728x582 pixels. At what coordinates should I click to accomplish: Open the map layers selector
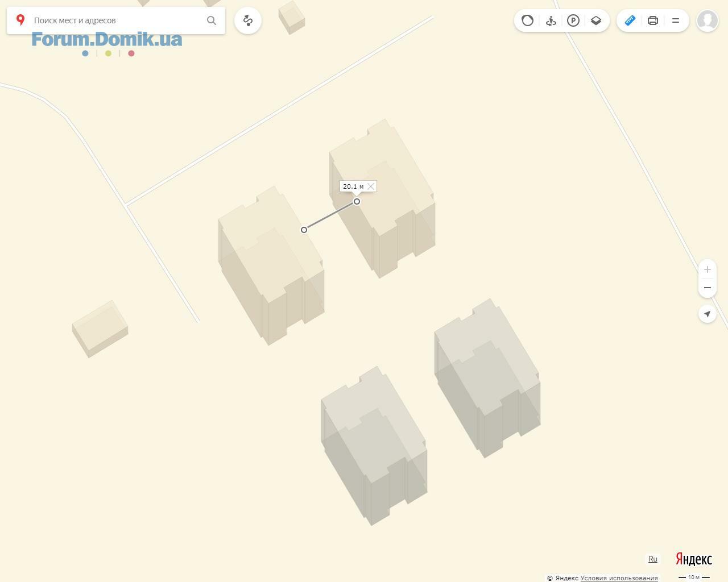click(x=596, y=20)
